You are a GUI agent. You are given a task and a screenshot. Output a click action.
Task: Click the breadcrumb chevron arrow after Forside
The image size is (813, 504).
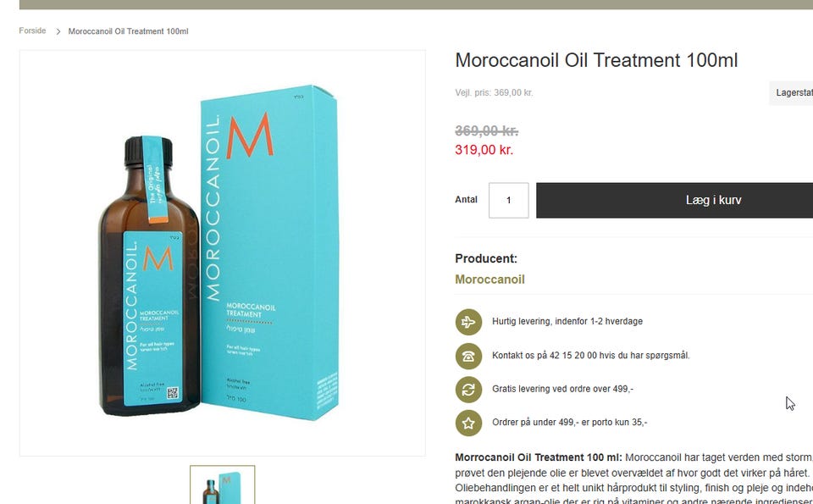58,31
